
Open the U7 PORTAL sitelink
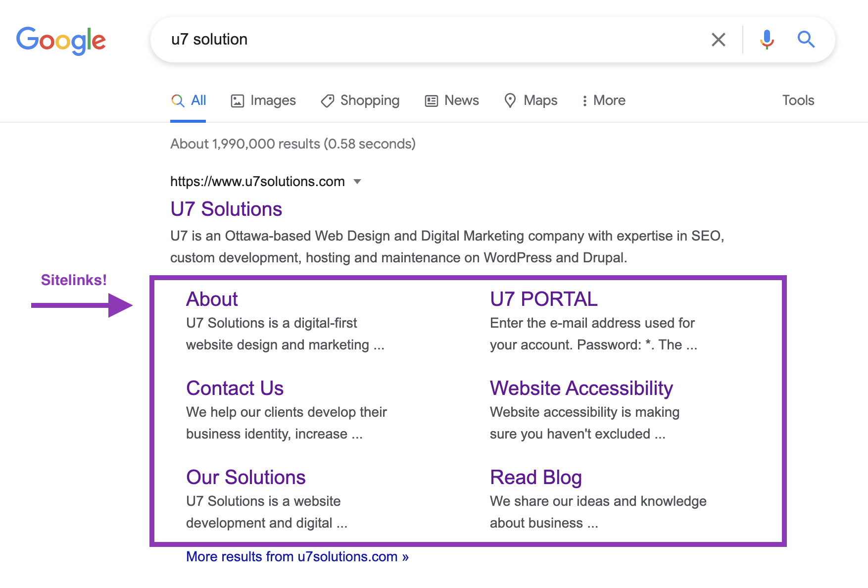coord(544,299)
